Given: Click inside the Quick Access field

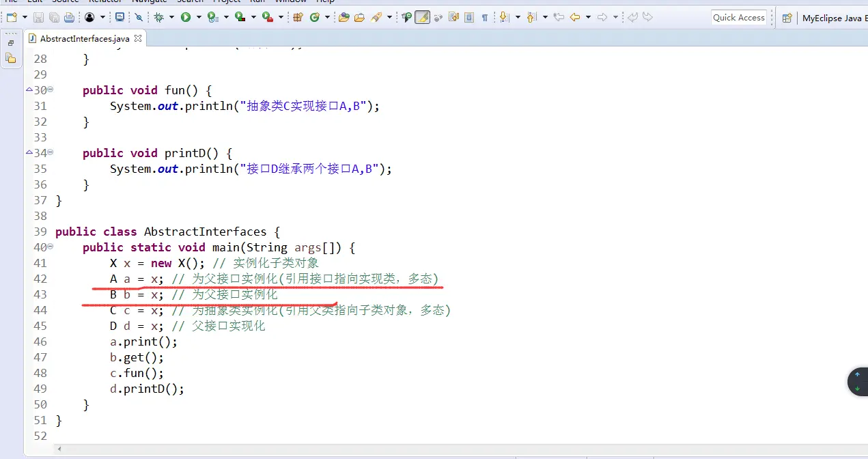Looking at the screenshot, I should coord(739,18).
